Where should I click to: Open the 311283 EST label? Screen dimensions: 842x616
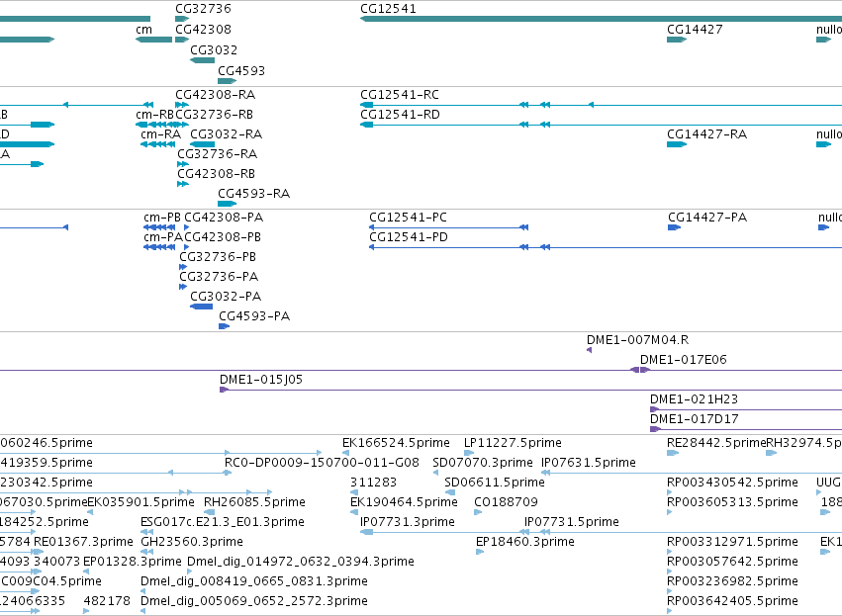pyautogui.click(x=373, y=483)
